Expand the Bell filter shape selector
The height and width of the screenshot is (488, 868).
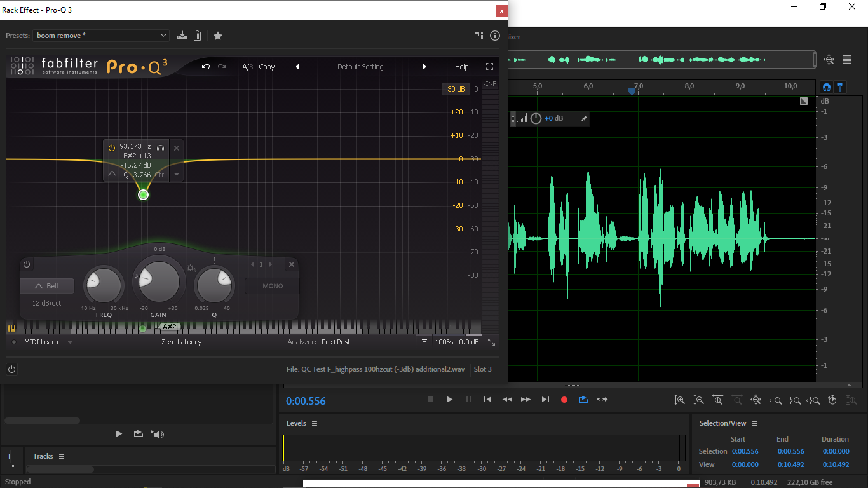[x=47, y=286]
